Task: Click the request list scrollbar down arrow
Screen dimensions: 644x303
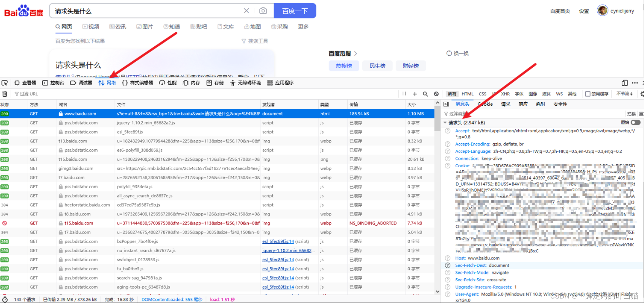Action: 437,292
